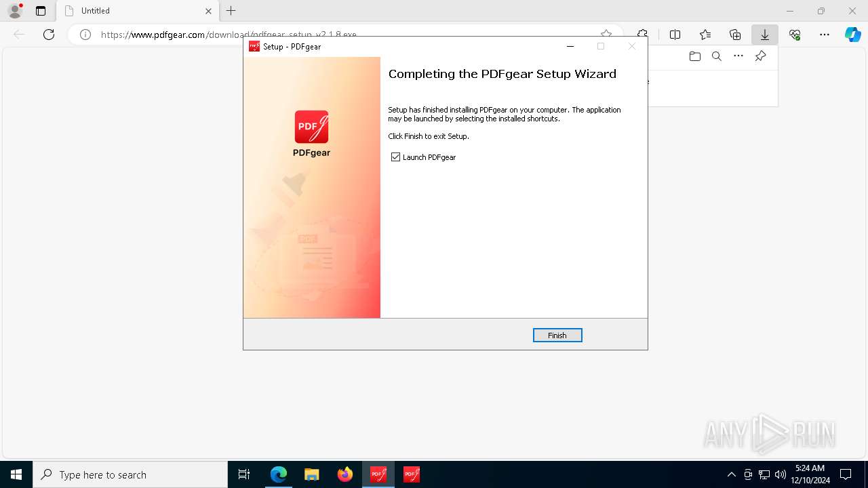
Task: Open Edge Favorites list
Action: pyautogui.click(x=705, y=35)
